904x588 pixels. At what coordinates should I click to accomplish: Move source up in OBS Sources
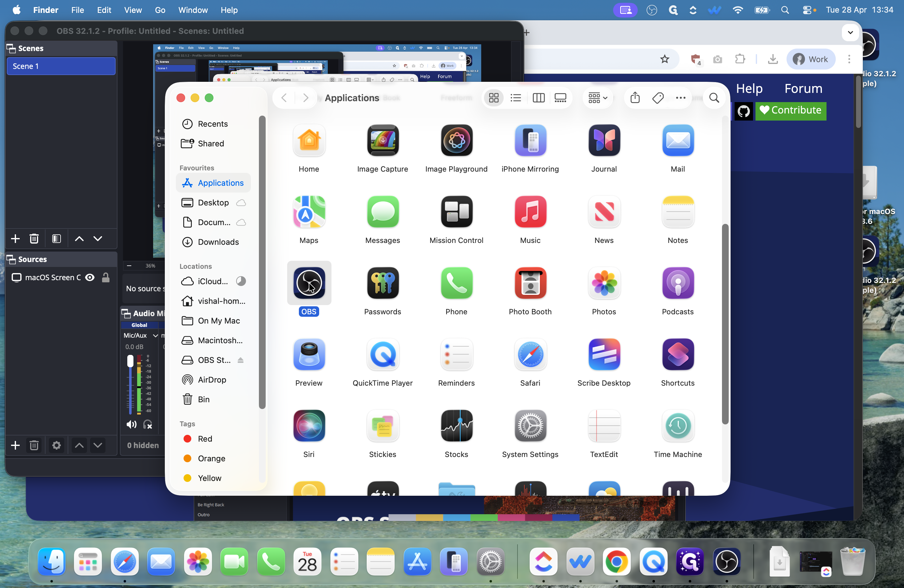click(x=79, y=445)
